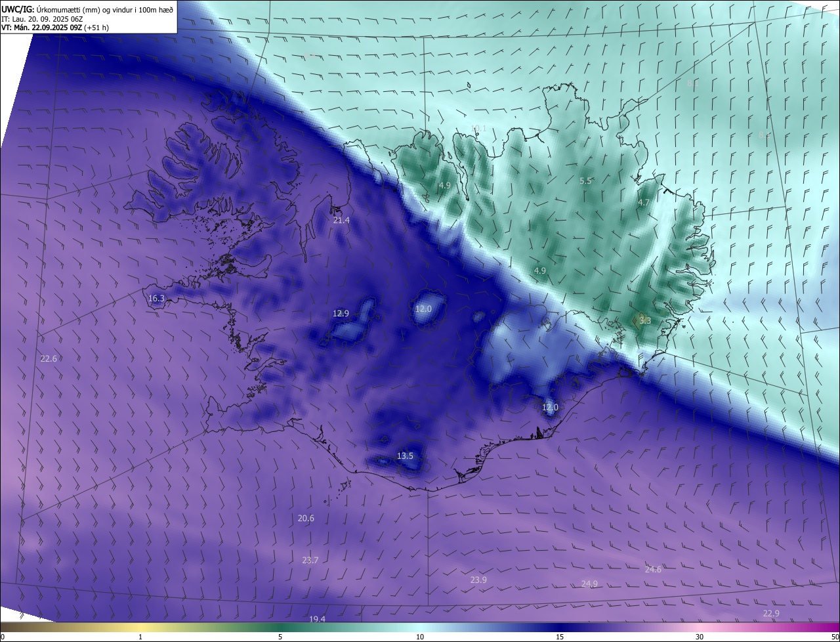Image resolution: width=840 pixels, height=642 pixels.
Task: Click the 22.9 value label on the map
Action: [x=771, y=613]
